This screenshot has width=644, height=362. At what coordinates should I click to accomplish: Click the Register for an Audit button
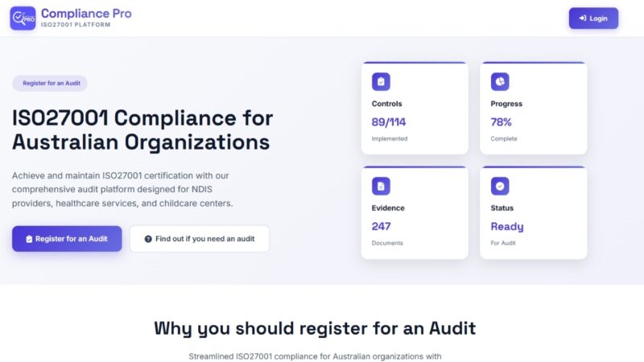(67, 239)
